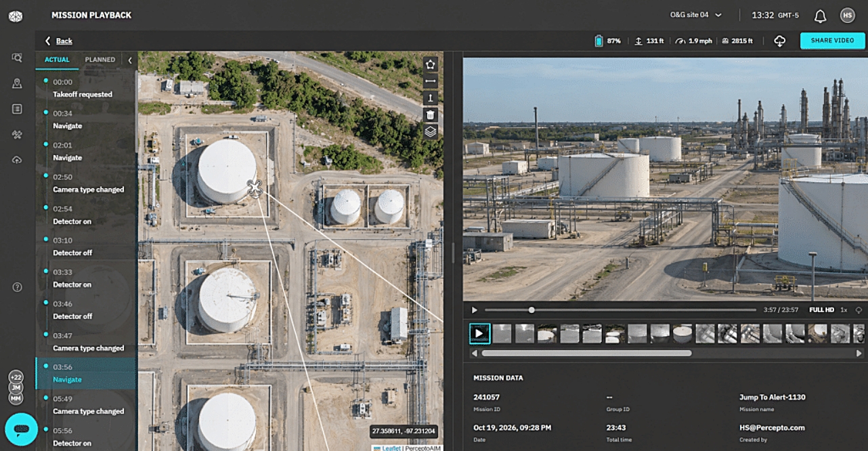Click the drone marker on the map
The width and height of the screenshot is (868, 451).
[255, 189]
